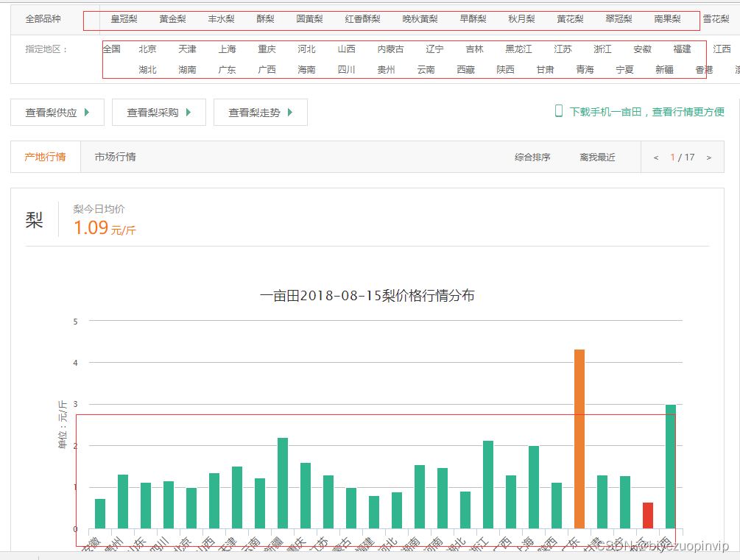Go to next page with the > arrow
Screen dimensions: 740x560
[x=708, y=157]
